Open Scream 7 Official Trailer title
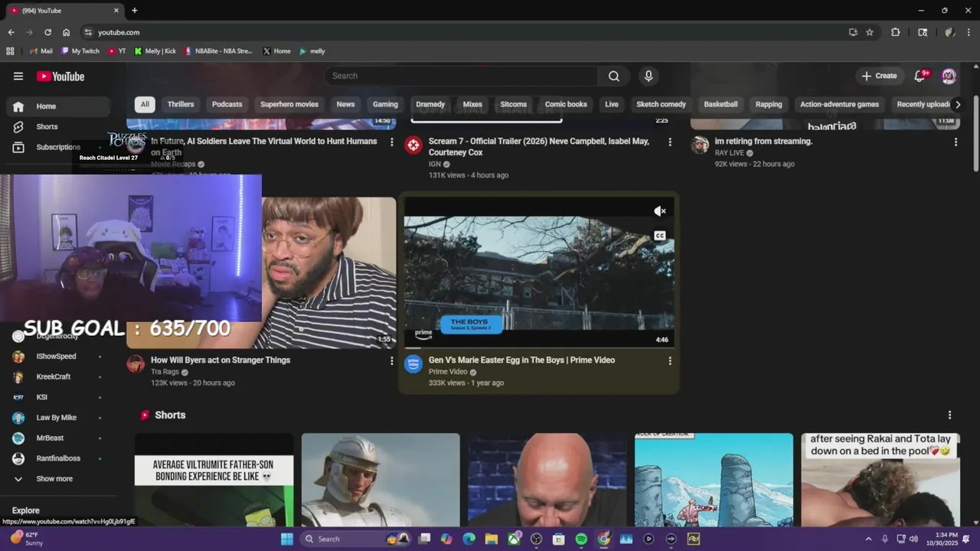This screenshot has width=980, height=551. tap(539, 147)
